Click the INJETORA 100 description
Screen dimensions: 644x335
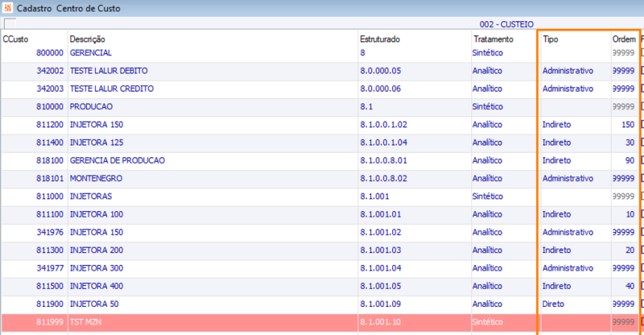pos(97,214)
